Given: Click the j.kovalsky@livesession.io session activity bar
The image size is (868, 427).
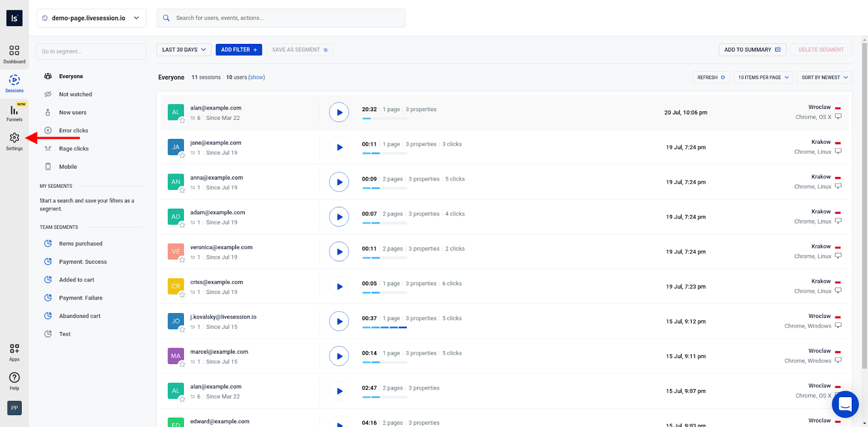Looking at the screenshot, I should (x=385, y=327).
